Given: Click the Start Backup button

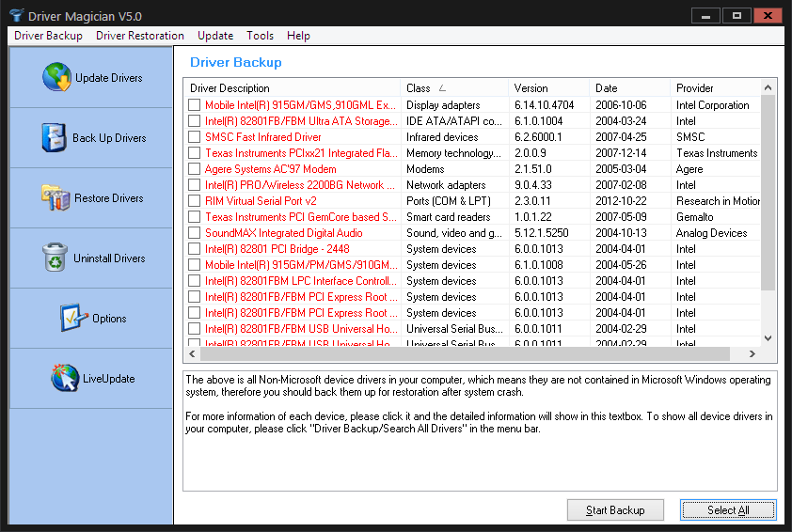Looking at the screenshot, I should [x=615, y=509].
